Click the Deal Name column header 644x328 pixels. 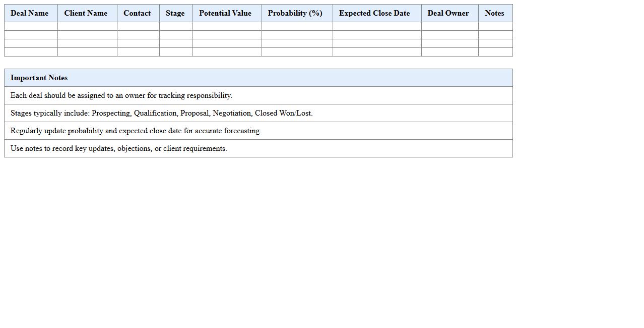click(x=30, y=13)
